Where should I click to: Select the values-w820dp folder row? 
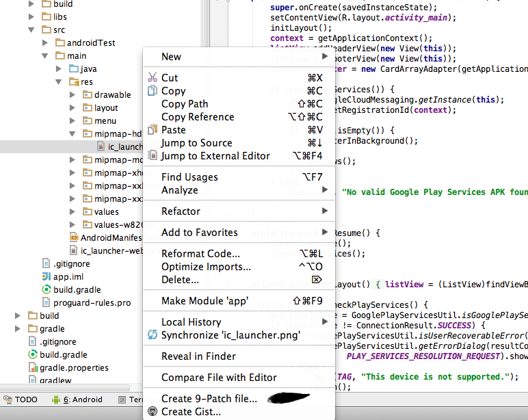click(71, 224)
